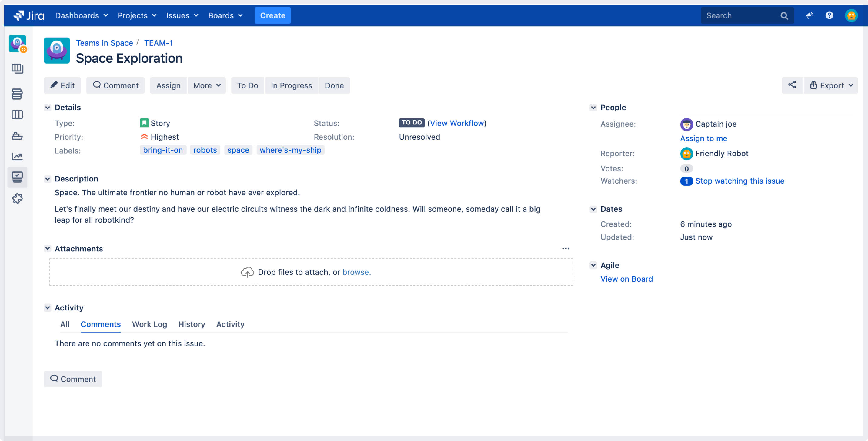Open the Export dropdown
The image size is (868, 441).
[831, 85]
